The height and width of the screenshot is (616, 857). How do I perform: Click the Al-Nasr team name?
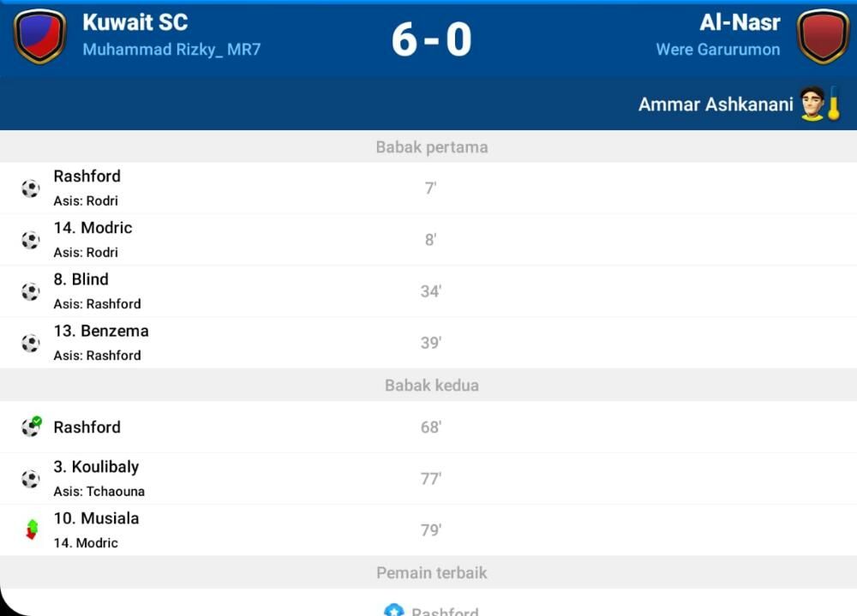[740, 22]
